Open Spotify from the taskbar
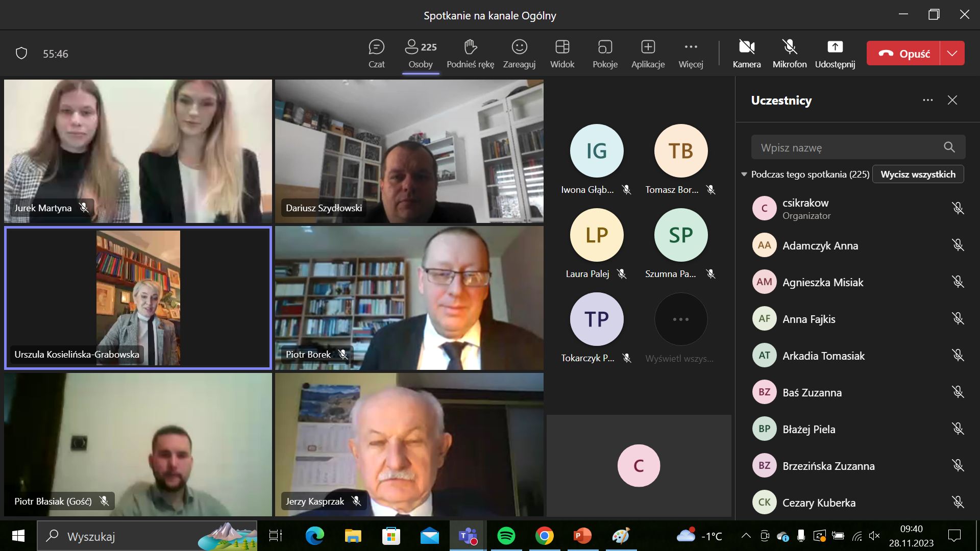Image resolution: width=980 pixels, height=551 pixels. 506,536
